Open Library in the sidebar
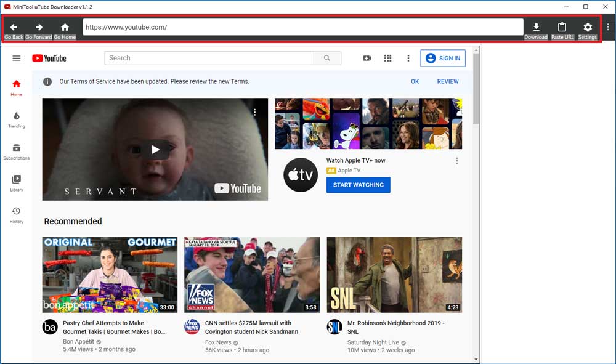The height and width of the screenshot is (364, 616). [x=17, y=184]
